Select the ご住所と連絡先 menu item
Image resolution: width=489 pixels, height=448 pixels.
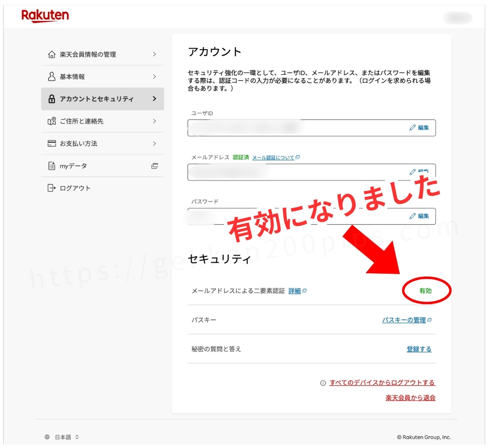tap(81, 121)
